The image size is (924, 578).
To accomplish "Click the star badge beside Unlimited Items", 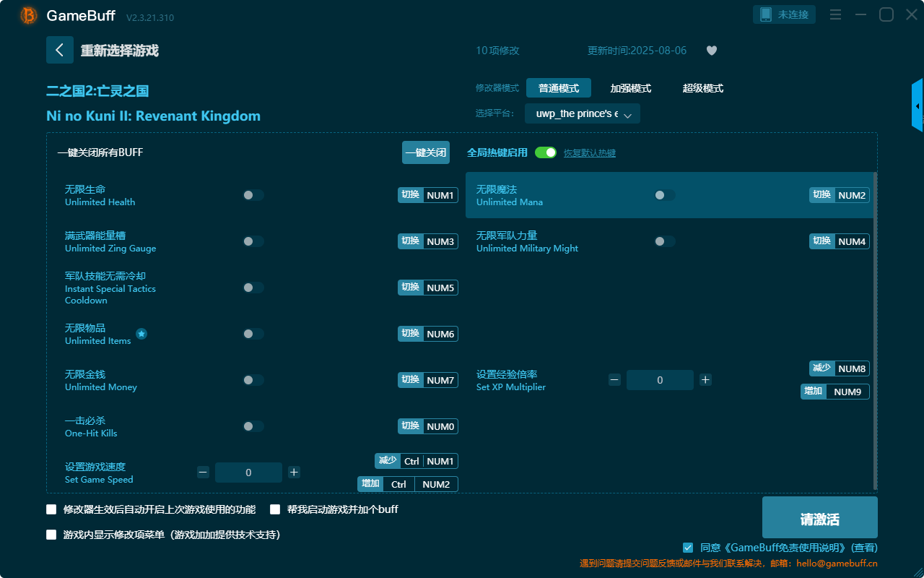I will pos(141,334).
